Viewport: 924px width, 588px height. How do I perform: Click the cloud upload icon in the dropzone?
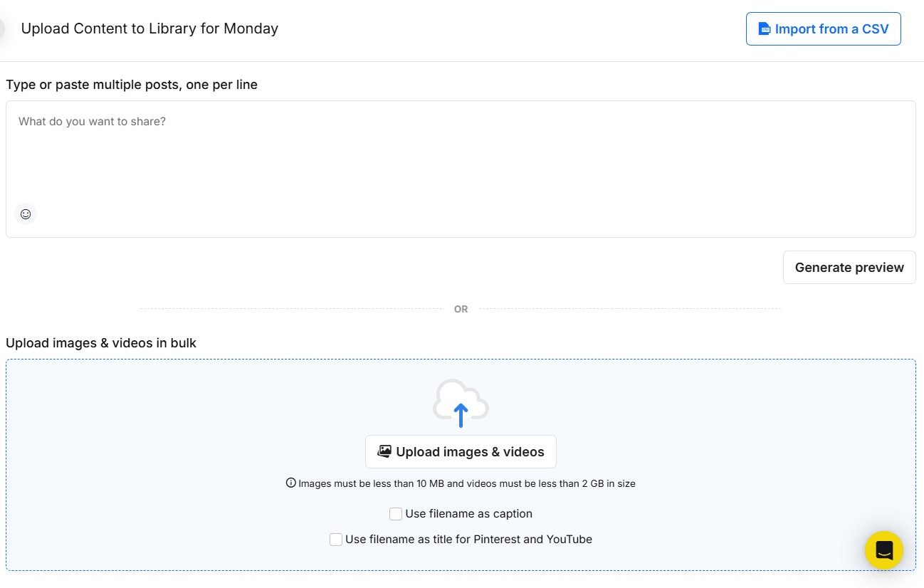tap(461, 402)
